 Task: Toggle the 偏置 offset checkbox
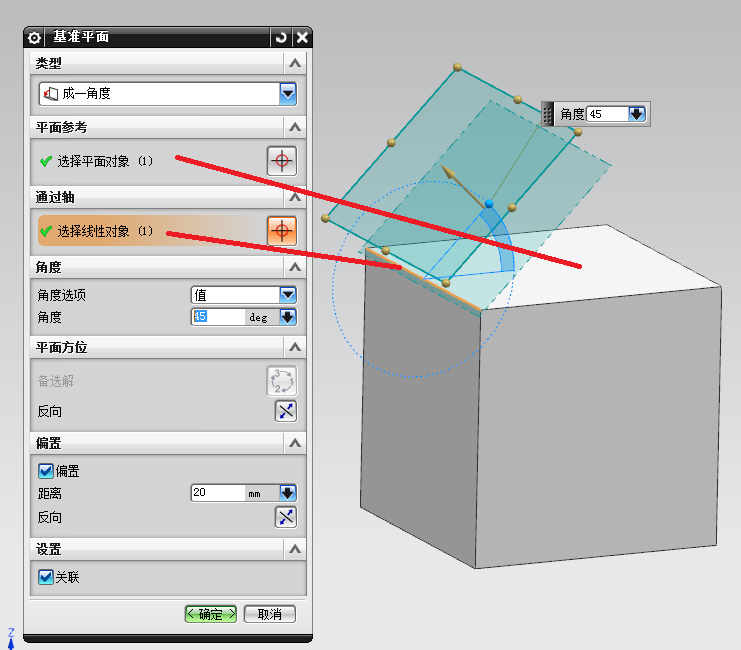tap(46, 471)
